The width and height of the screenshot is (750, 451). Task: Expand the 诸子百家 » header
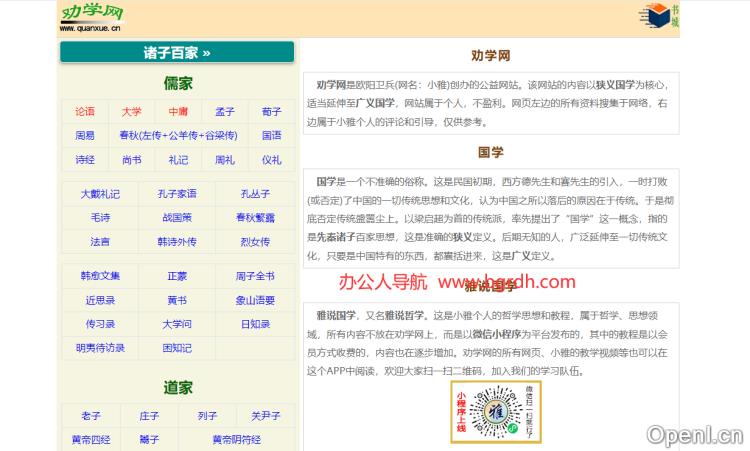pos(176,53)
